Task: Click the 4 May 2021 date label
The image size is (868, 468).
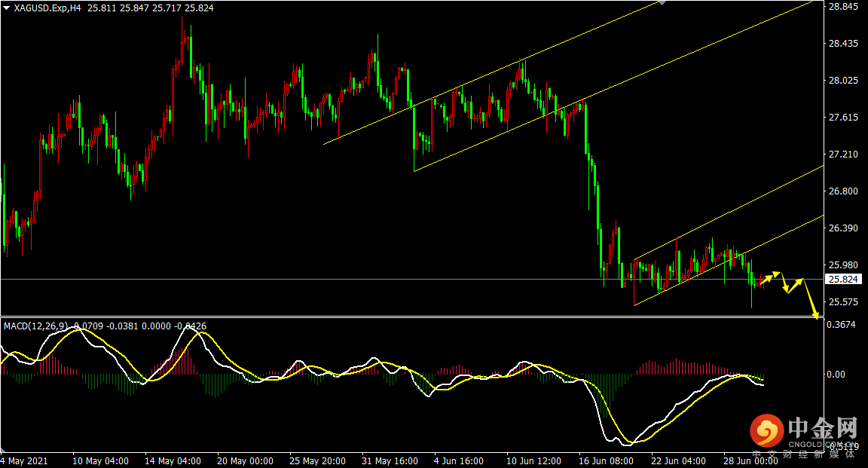Action: point(24,460)
